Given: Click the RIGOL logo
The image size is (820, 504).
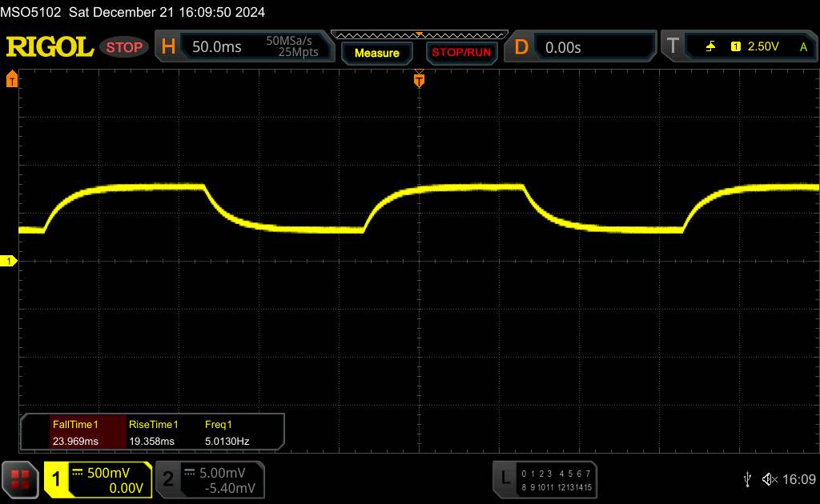Looking at the screenshot, I should point(50,47).
